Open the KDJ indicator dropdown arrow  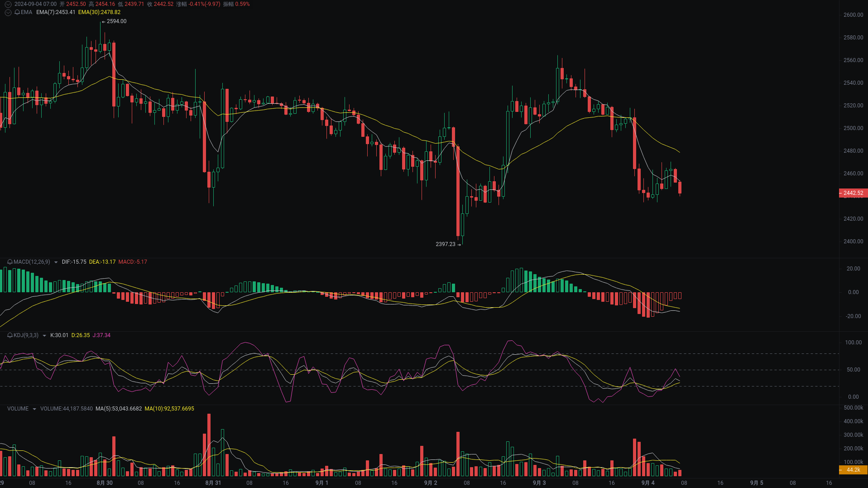tap(44, 335)
